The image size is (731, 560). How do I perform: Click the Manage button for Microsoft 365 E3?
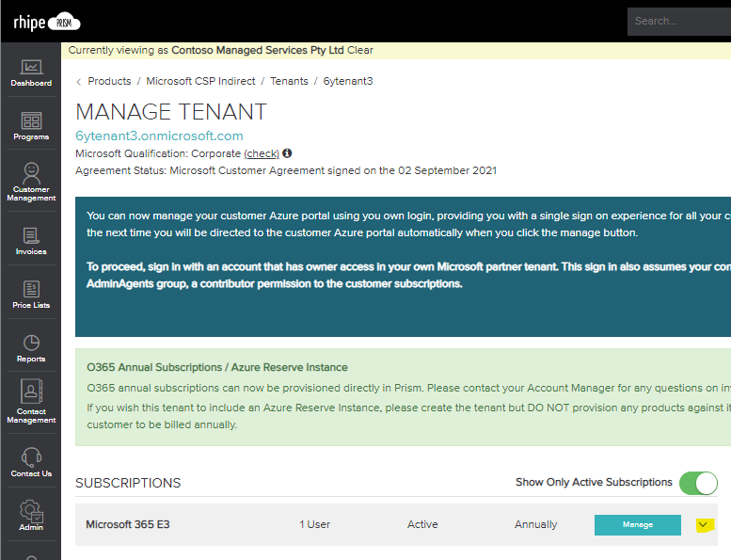coord(637,524)
